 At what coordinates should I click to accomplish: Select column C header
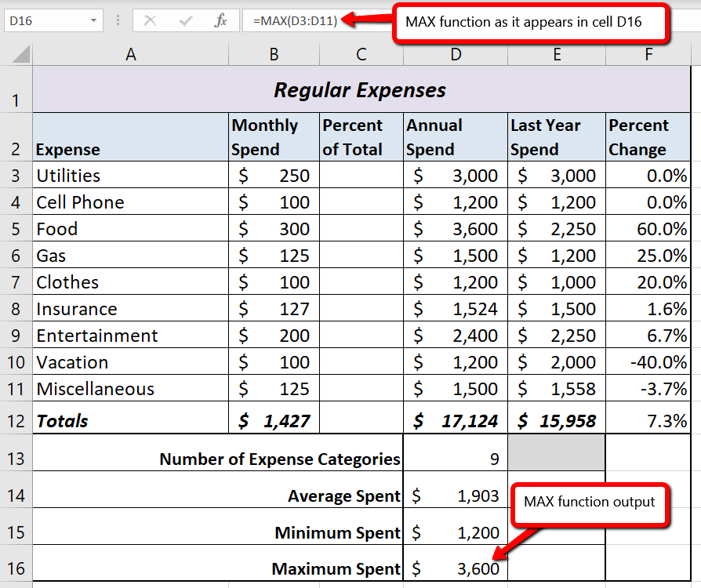pyautogui.click(x=361, y=54)
